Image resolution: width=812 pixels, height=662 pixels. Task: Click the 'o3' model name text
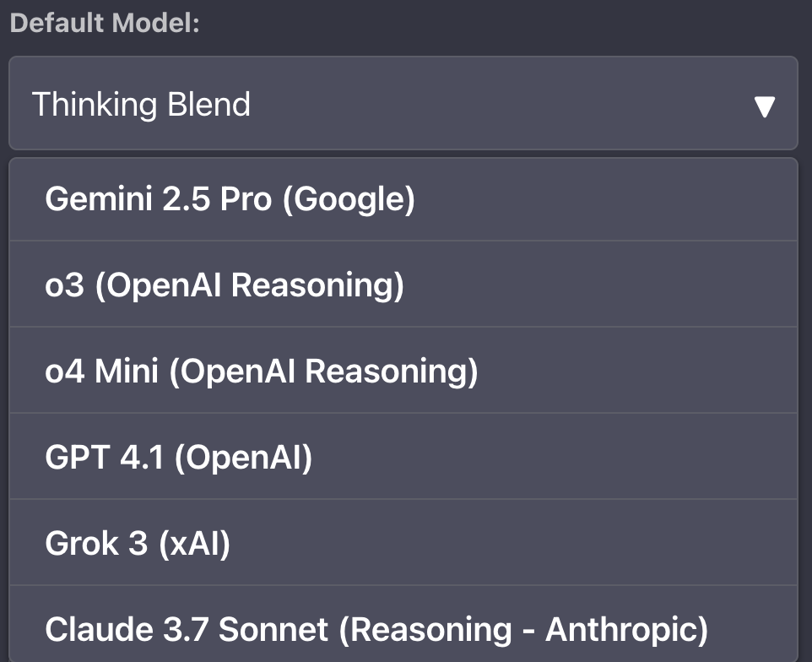click(64, 285)
